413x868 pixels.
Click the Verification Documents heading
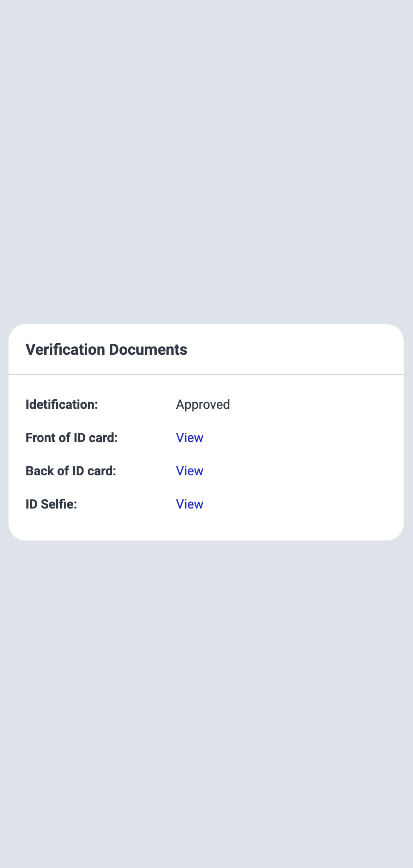(106, 350)
